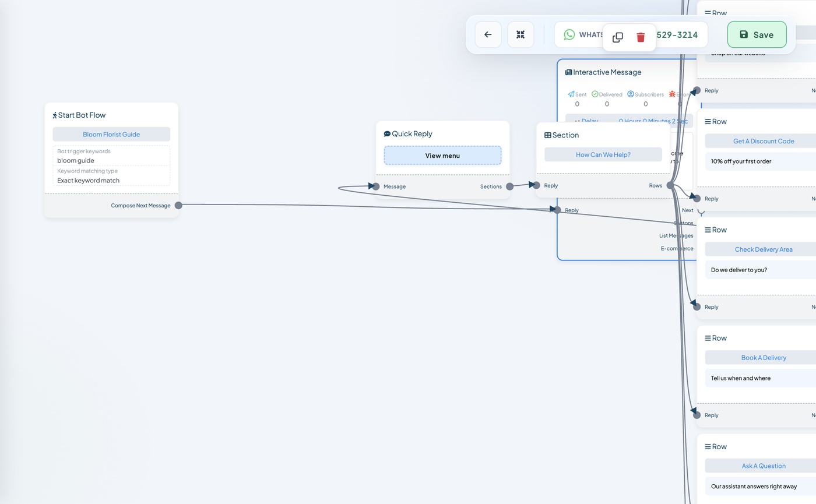
Task: Click the Section Rows output connector
Action: pyautogui.click(x=670, y=185)
